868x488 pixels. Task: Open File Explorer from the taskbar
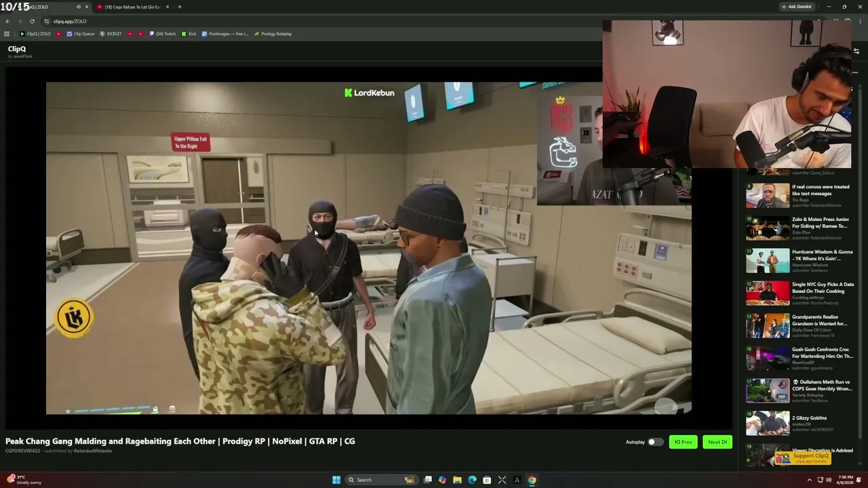tap(457, 480)
